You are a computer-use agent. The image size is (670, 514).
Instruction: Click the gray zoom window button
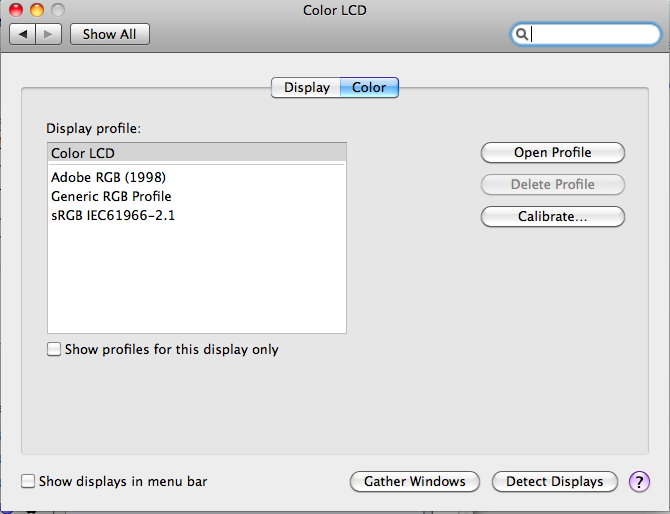point(58,10)
